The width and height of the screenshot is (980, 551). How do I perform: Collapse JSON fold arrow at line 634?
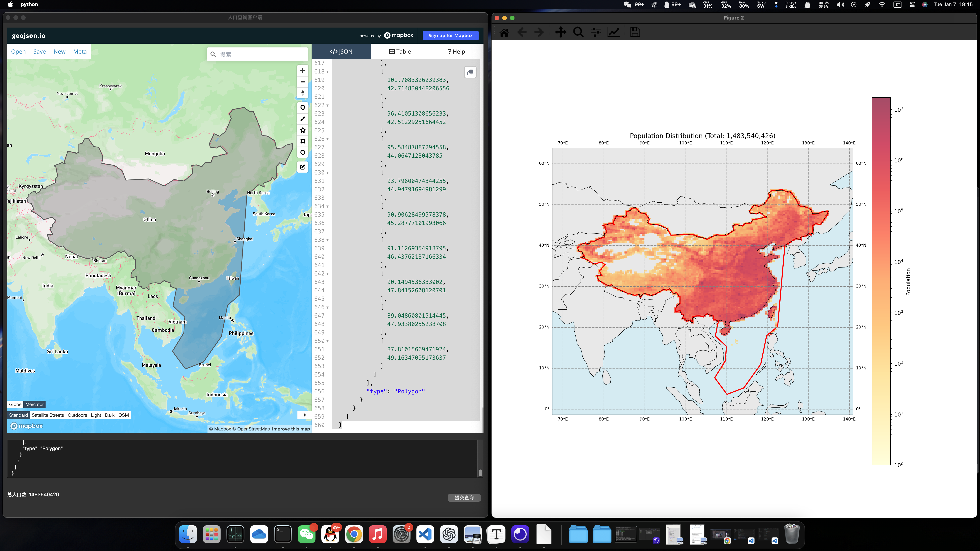pos(327,206)
